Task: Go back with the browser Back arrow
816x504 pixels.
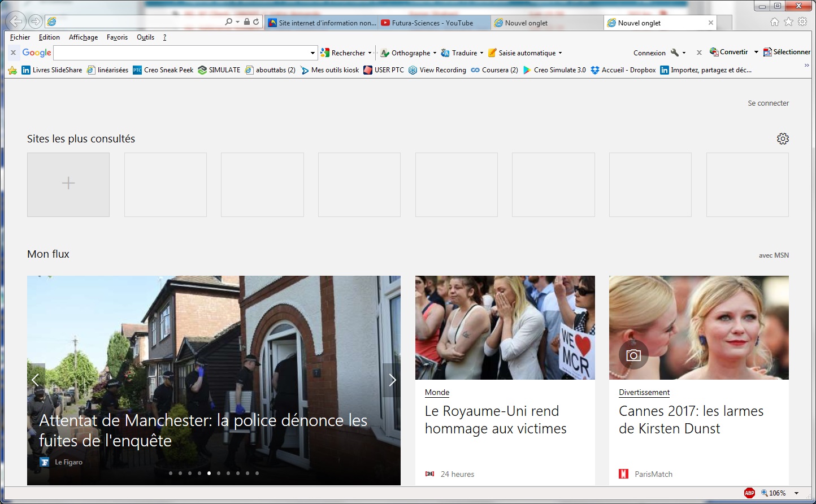Action: coord(16,21)
